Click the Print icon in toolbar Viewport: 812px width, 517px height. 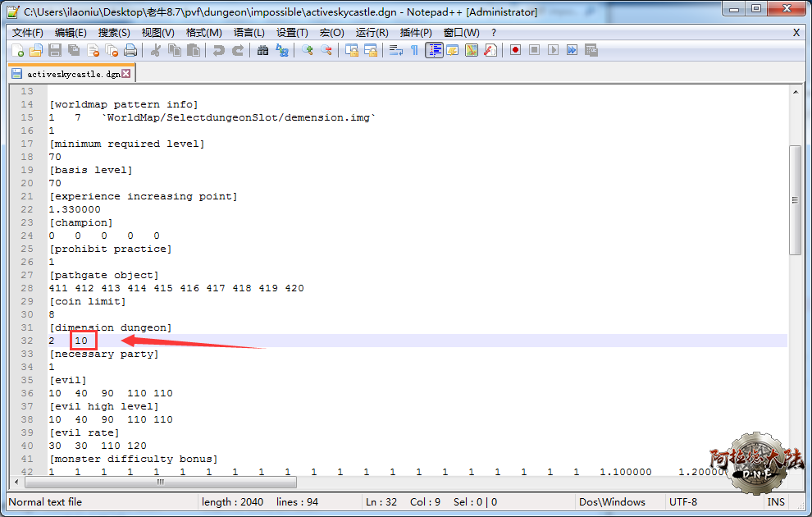pyautogui.click(x=130, y=51)
